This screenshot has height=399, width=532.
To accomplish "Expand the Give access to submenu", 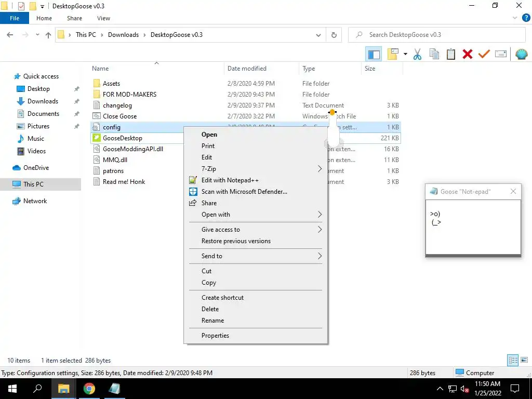I will pyautogui.click(x=256, y=230).
